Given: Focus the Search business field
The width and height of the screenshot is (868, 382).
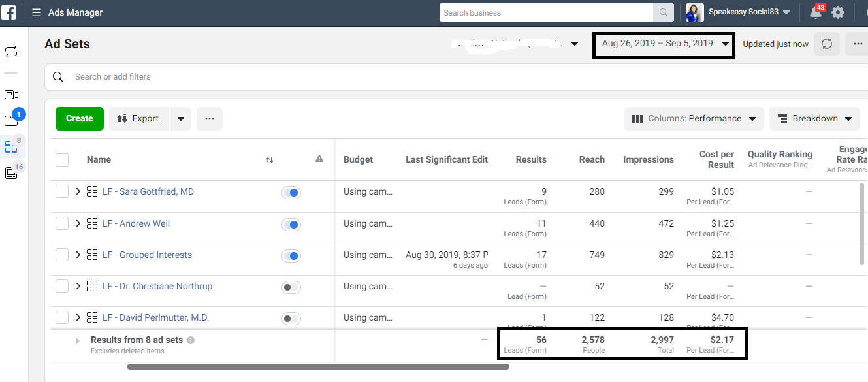Looking at the screenshot, I should tap(547, 12).
